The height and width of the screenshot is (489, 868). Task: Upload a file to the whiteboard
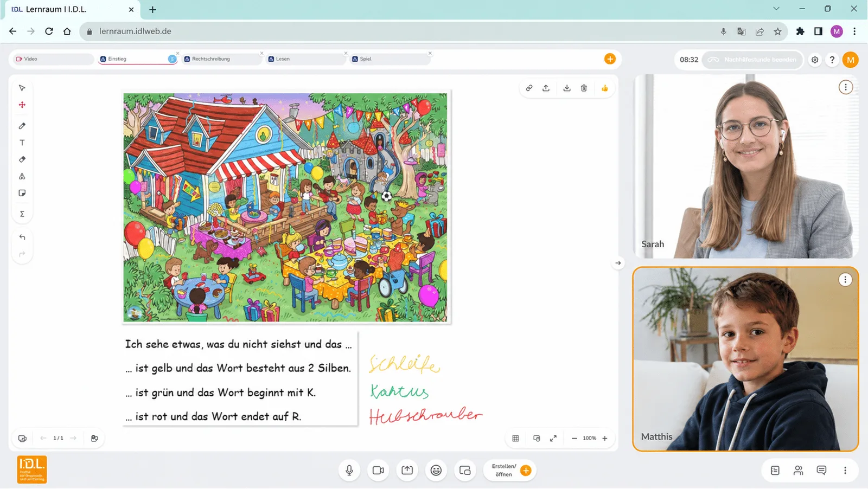546,88
